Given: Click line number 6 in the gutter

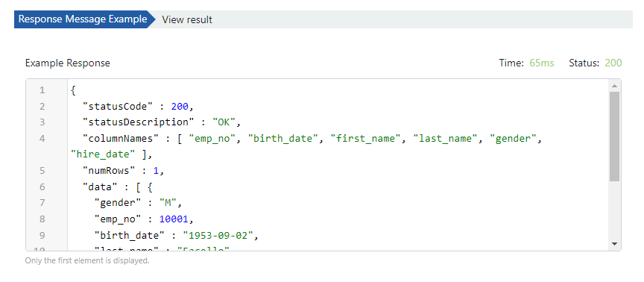Looking at the screenshot, I should tap(42, 187).
